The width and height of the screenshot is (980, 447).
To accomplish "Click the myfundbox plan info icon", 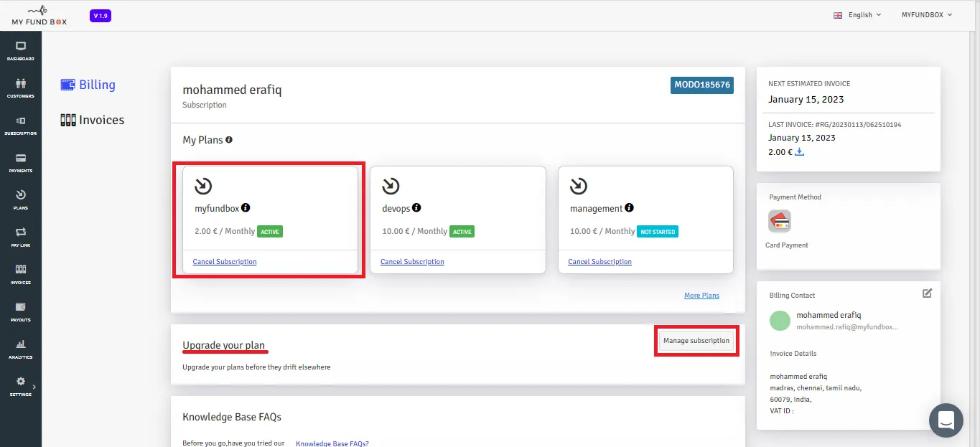I will click(x=246, y=207).
